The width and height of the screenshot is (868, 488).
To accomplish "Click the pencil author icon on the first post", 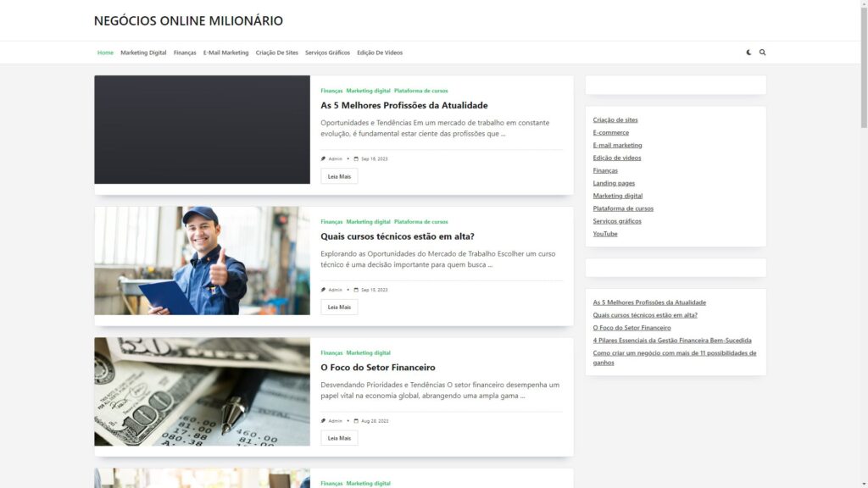I will pos(321,158).
